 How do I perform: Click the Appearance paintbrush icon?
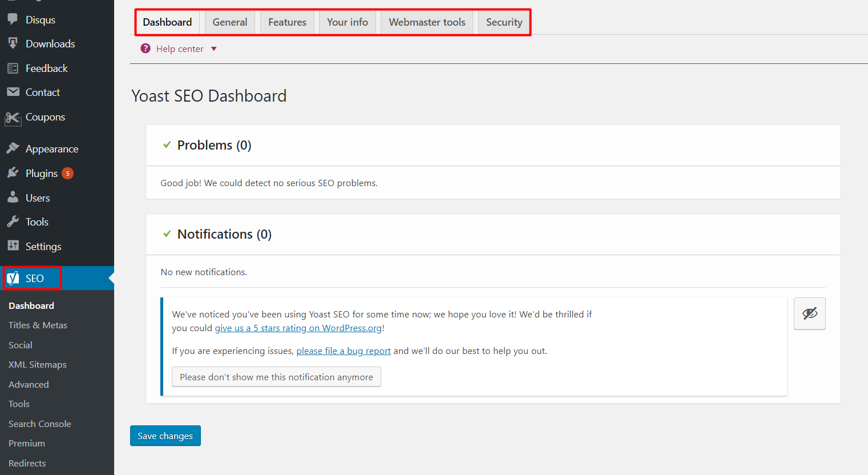[13, 148]
